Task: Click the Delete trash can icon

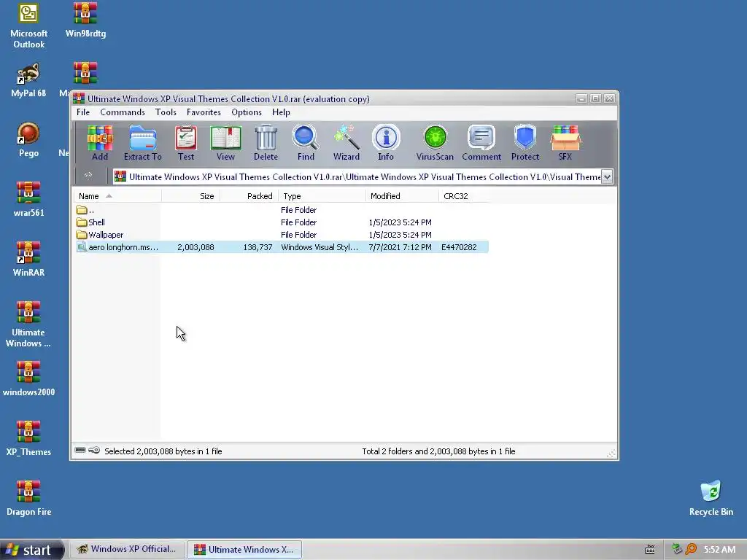Action: pyautogui.click(x=266, y=143)
